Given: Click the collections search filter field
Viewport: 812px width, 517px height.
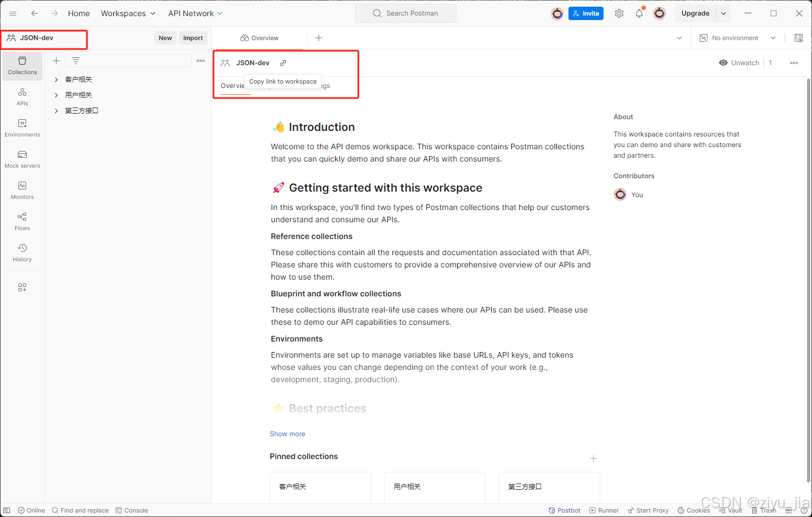Looking at the screenshot, I should point(129,61).
